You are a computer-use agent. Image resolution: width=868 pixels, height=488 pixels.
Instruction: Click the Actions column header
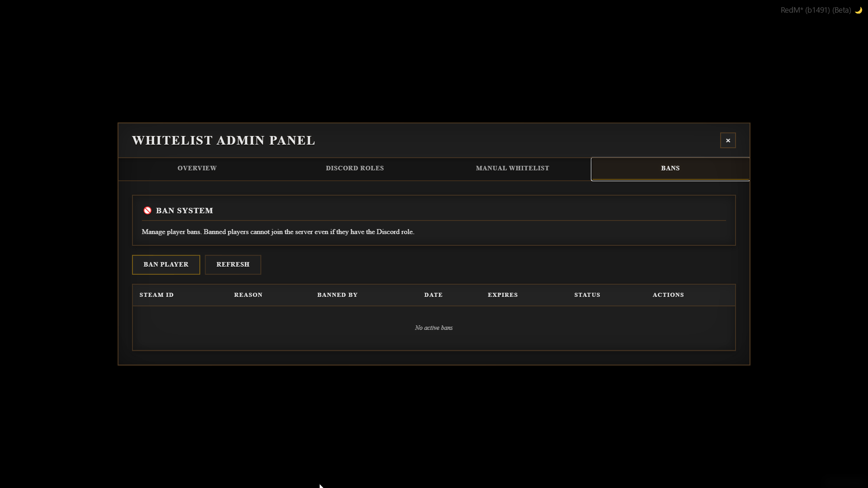point(668,295)
